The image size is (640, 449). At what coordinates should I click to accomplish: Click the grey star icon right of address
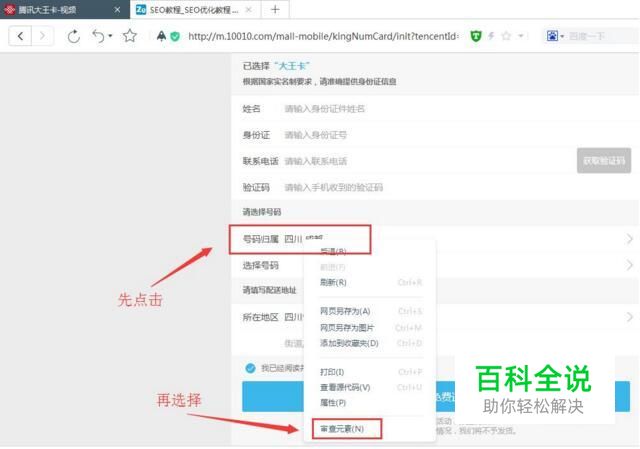[506, 36]
